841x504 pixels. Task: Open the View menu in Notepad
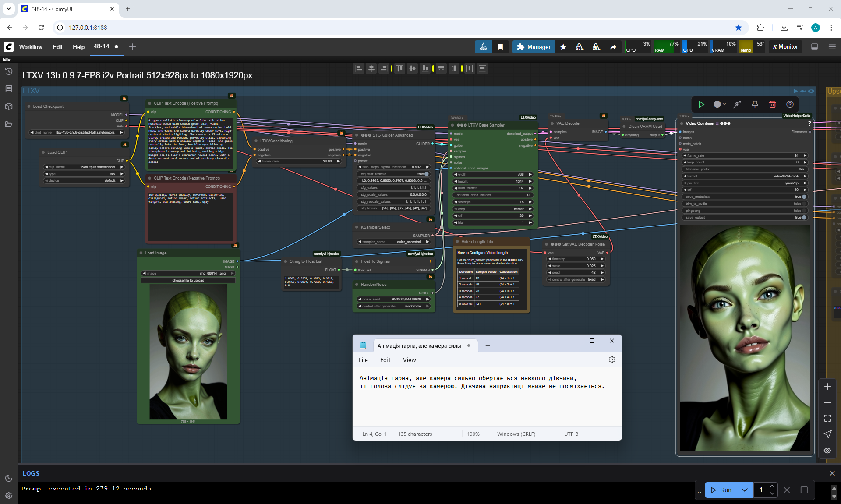tap(409, 360)
